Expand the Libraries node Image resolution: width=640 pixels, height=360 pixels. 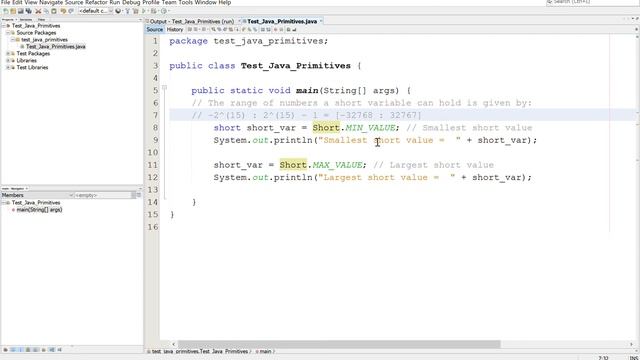[x=8, y=60]
